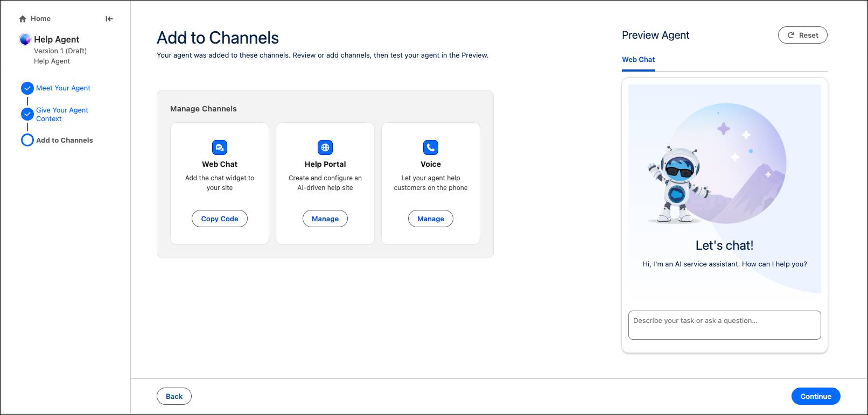Click Meet Your Agent completed checkmark
This screenshot has height=415, width=868.
[x=27, y=88]
